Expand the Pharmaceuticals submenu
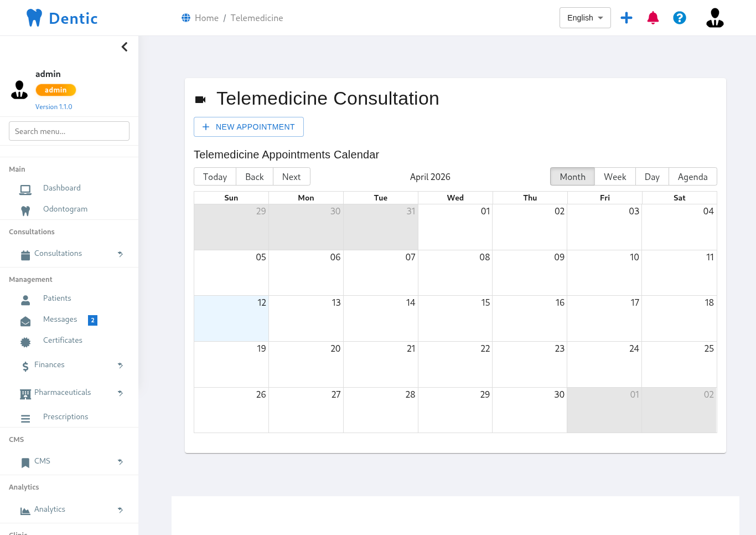Image resolution: width=756 pixels, height=535 pixels. (x=120, y=393)
